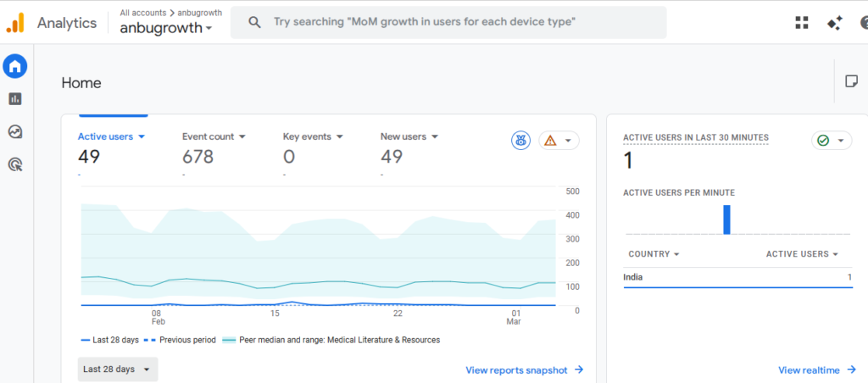The height and width of the screenshot is (383, 868).
Task: Open green checkmark status dropdown in realtime card
Action: 831,141
